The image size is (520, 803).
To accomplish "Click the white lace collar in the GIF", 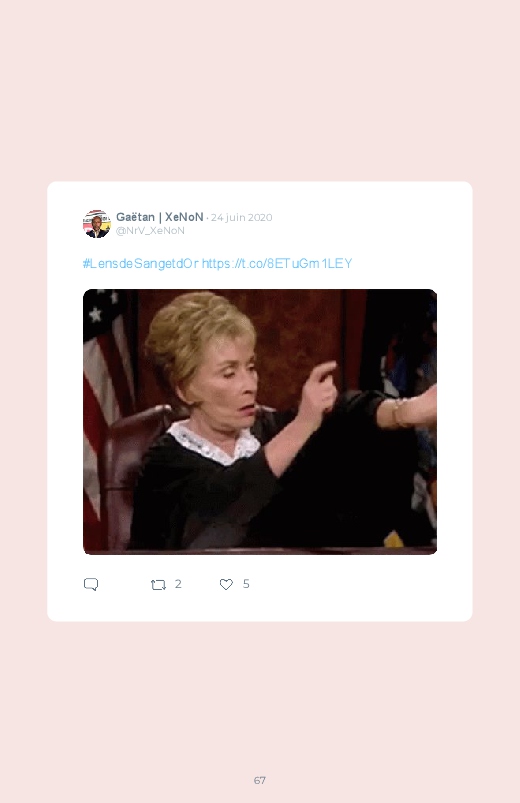I will (x=215, y=441).
